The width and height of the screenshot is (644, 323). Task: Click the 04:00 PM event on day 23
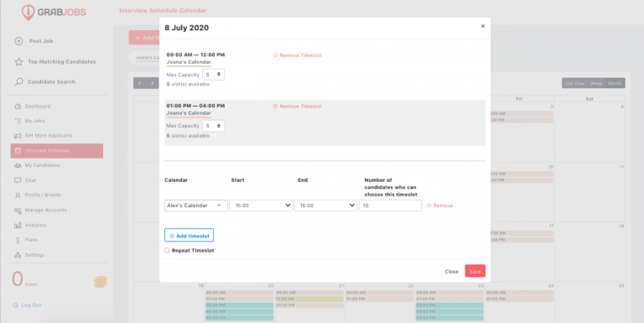(449, 318)
